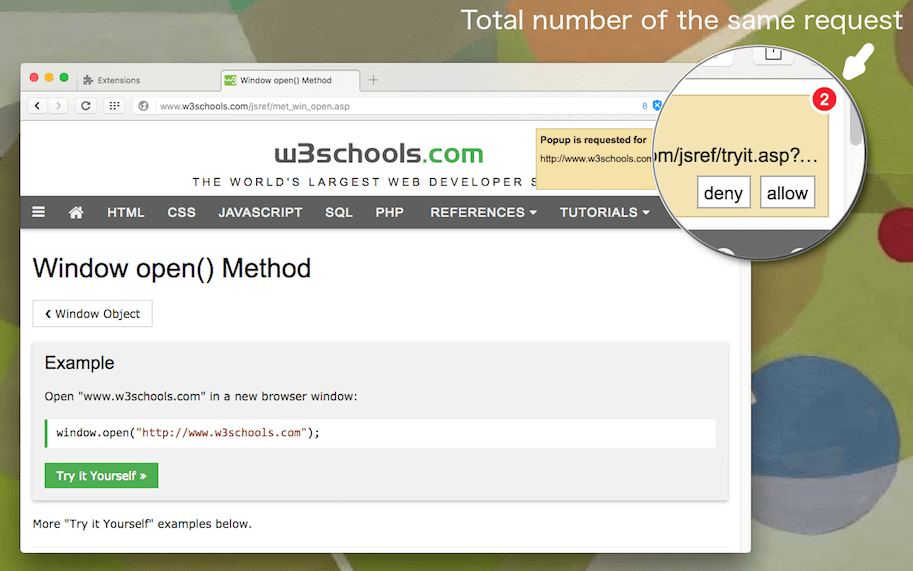Expand the TUTORIALS dropdown
The image size is (913, 571).
(x=604, y=212)
